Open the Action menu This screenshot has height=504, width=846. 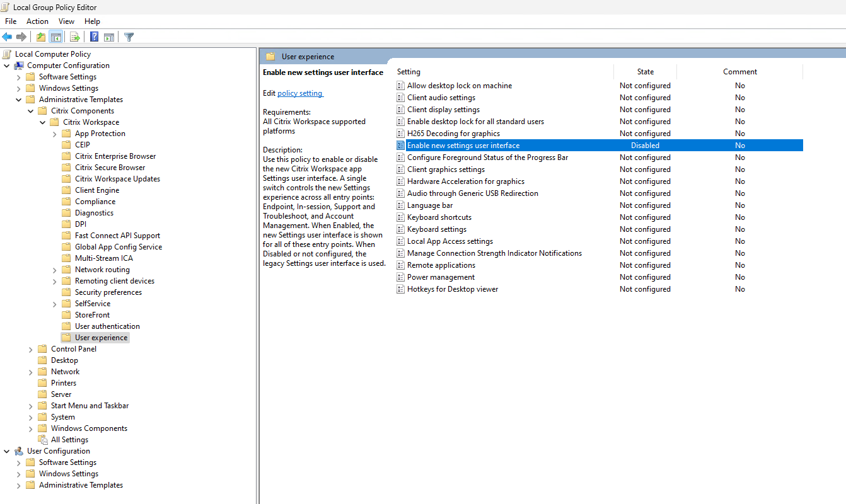(x=38, y=21)
